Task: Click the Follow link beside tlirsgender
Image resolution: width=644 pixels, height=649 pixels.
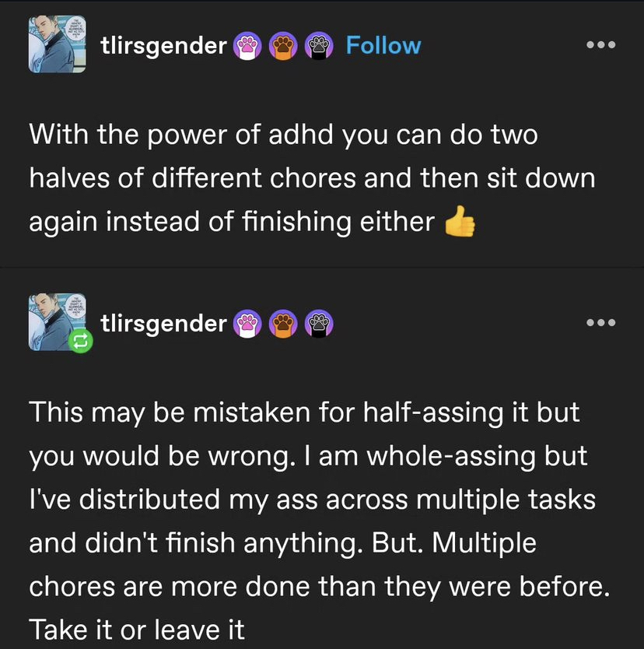Action: (x=383, y=46)
